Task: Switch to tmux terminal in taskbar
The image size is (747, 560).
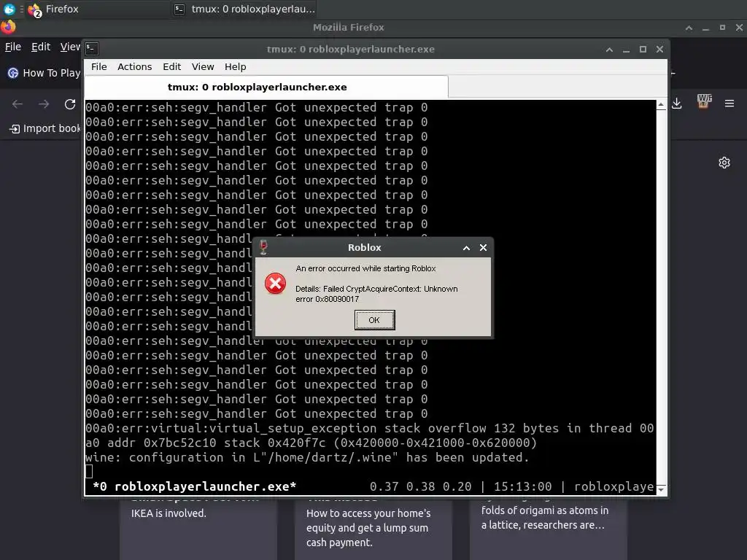Action: click(244, 9)
